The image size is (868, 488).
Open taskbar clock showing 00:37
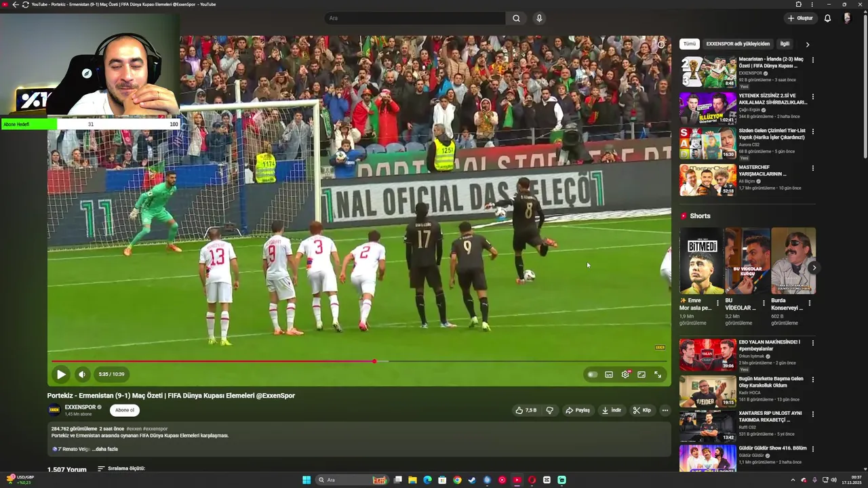click(852, 480)
